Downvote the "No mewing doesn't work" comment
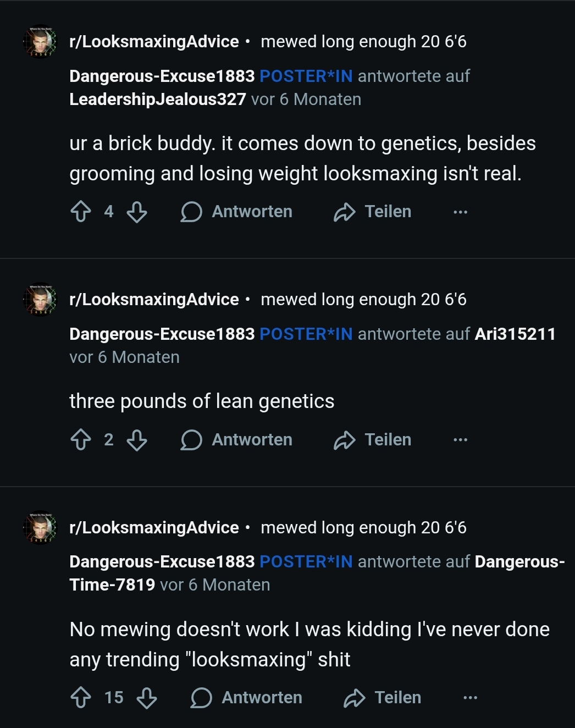Image resolution: width=575 pixels, height=728 pixels. click(x=147, y=698)
